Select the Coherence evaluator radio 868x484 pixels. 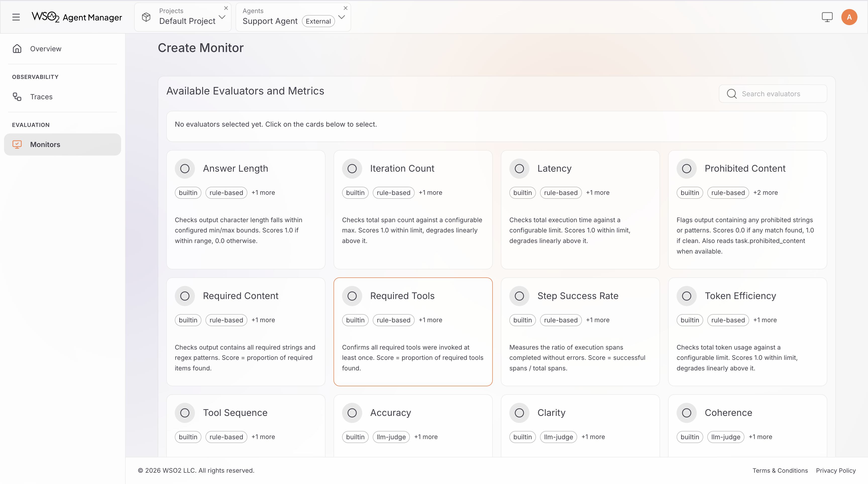(686, 413)
